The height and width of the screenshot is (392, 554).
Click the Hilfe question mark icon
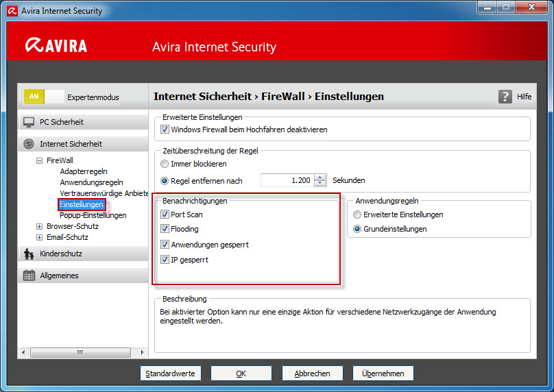click(505, 97)
